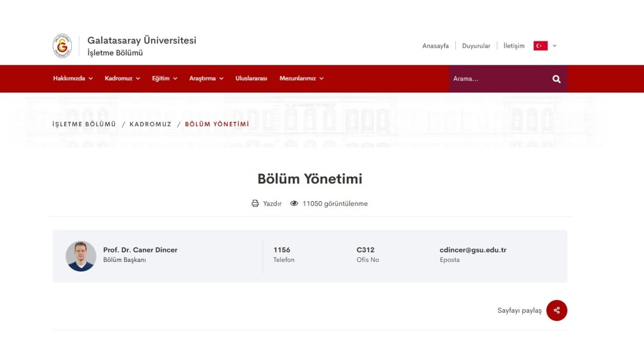Expand the Hakkımızda menu
644x362 pixels.
pyautogui.click(x=73, y=78)
